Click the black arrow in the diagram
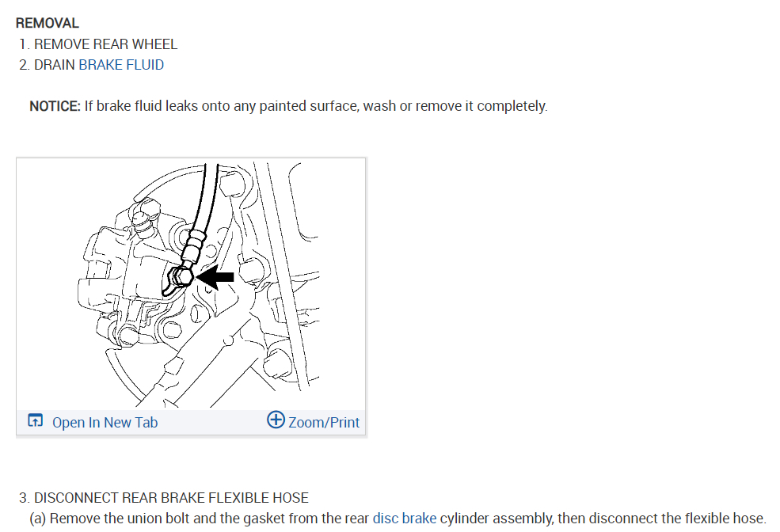 [x=215, y=277]
